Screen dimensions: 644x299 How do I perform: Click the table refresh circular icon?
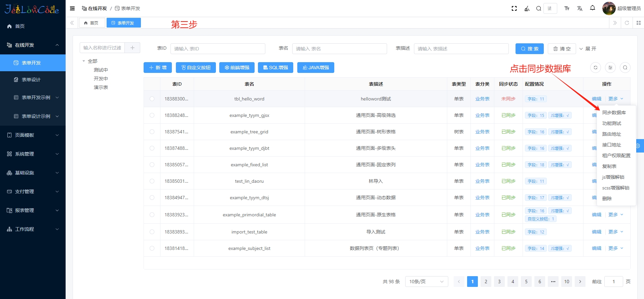[595, 68]
